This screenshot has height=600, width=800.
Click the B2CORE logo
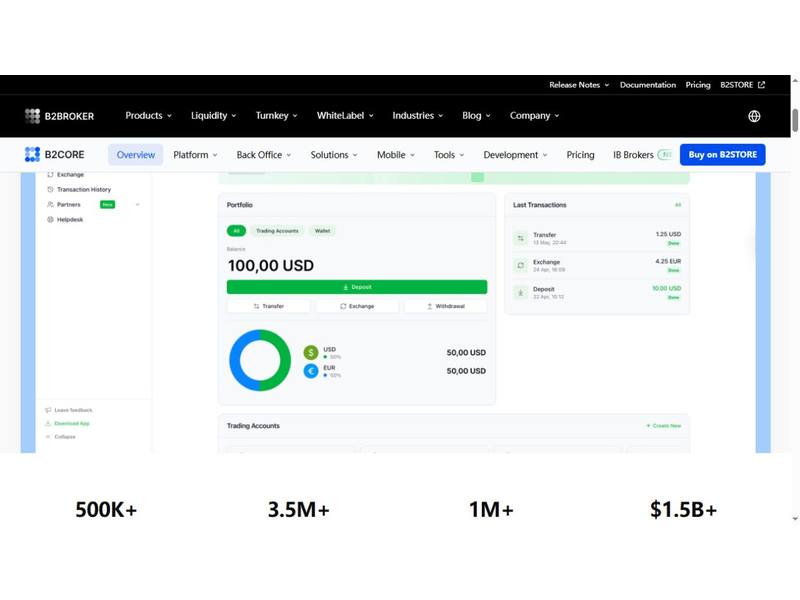pos(55,155)
